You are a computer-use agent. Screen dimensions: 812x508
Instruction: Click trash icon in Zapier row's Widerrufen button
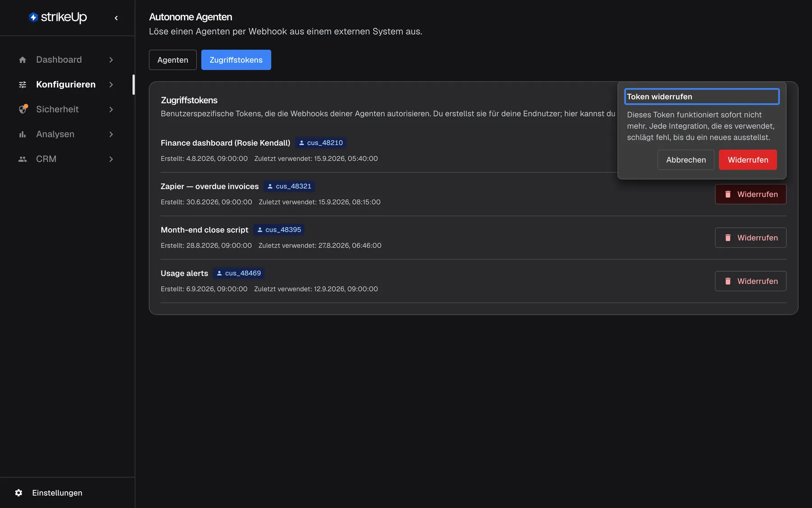coord(728,194)
